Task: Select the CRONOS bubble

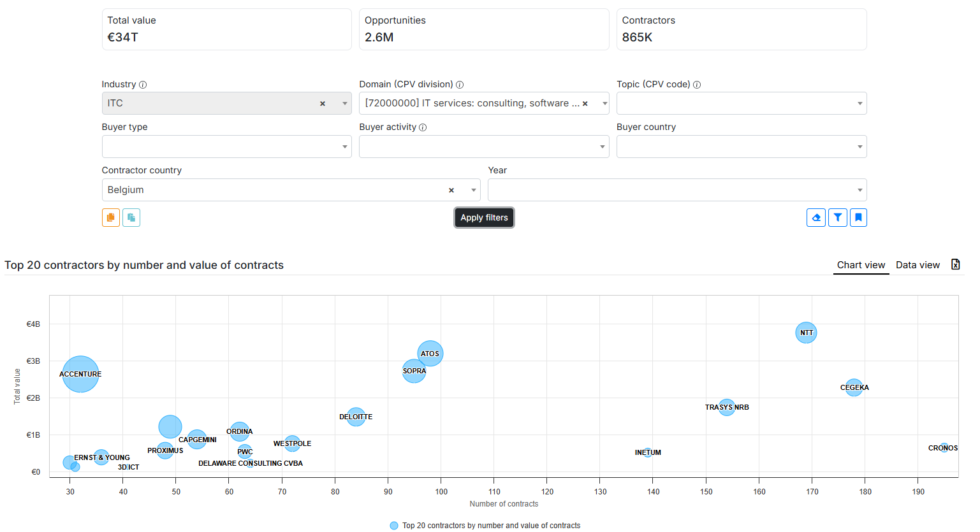Action: point(944,448)
